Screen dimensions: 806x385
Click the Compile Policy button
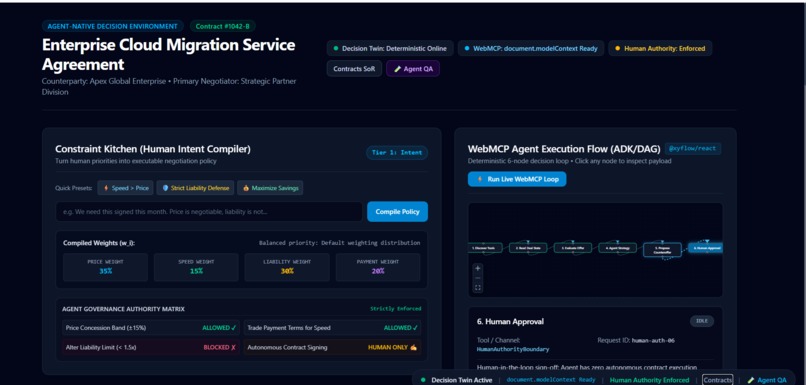tap(397, 211)
